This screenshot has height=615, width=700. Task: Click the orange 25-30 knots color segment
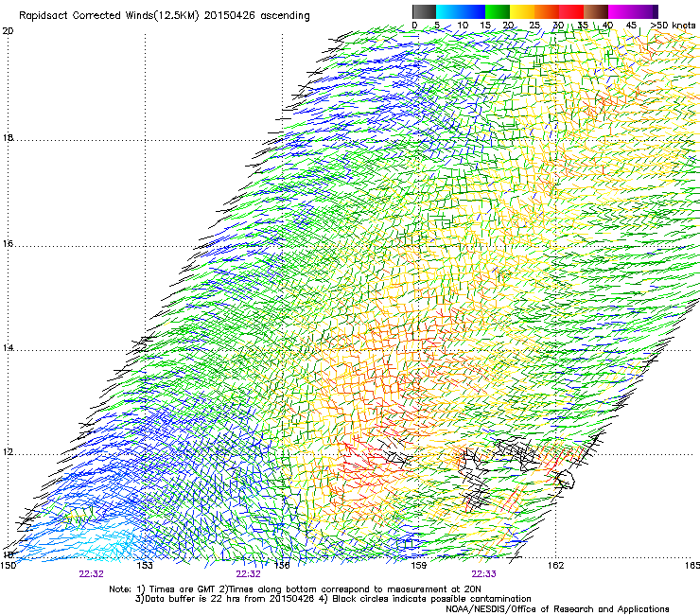[x=547, y=11]
